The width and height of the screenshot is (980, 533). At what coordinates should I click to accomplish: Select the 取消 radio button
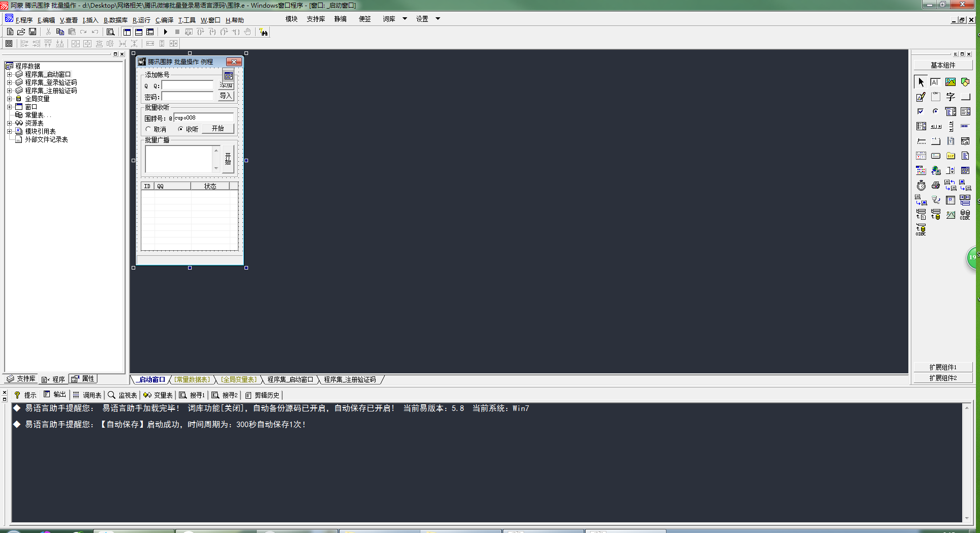(148, 129)
